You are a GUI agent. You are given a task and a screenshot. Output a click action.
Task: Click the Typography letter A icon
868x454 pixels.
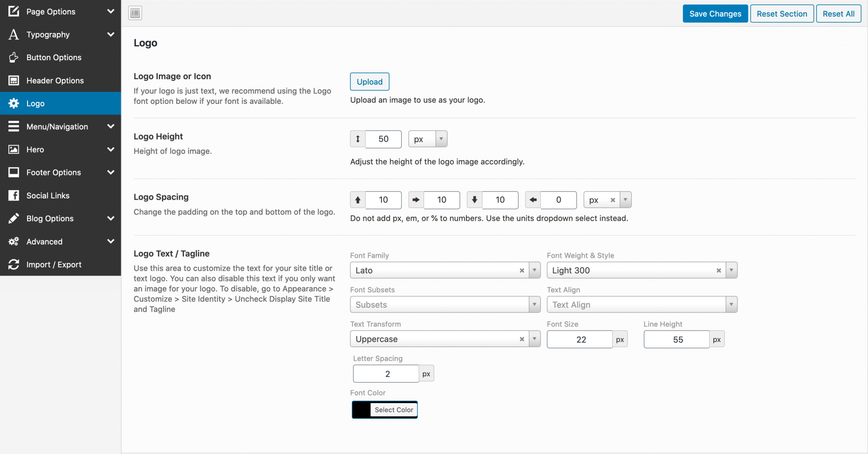pos(14,34)
